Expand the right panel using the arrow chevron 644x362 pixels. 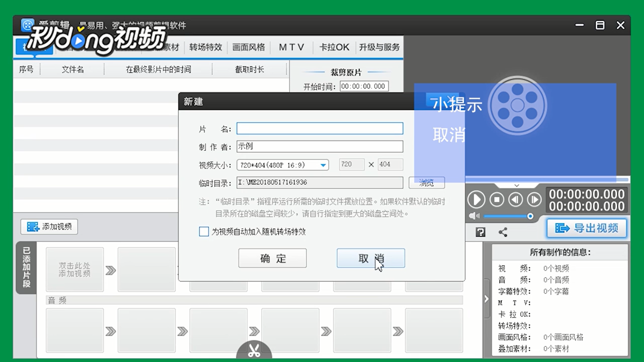coord(486,298)
